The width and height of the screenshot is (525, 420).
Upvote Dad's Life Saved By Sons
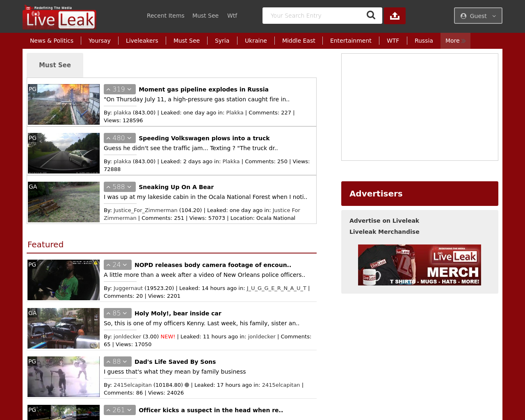pos(109,362)
